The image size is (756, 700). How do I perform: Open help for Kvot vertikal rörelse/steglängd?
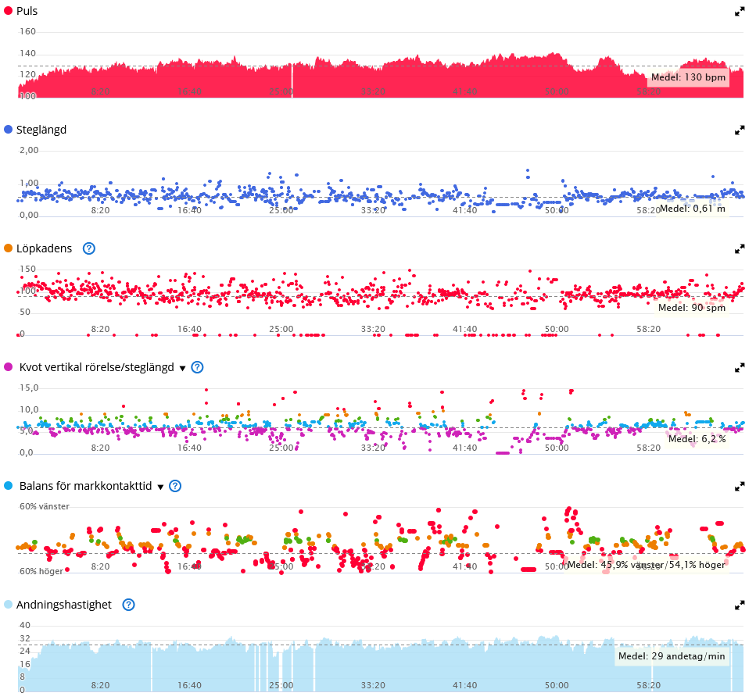197,367
